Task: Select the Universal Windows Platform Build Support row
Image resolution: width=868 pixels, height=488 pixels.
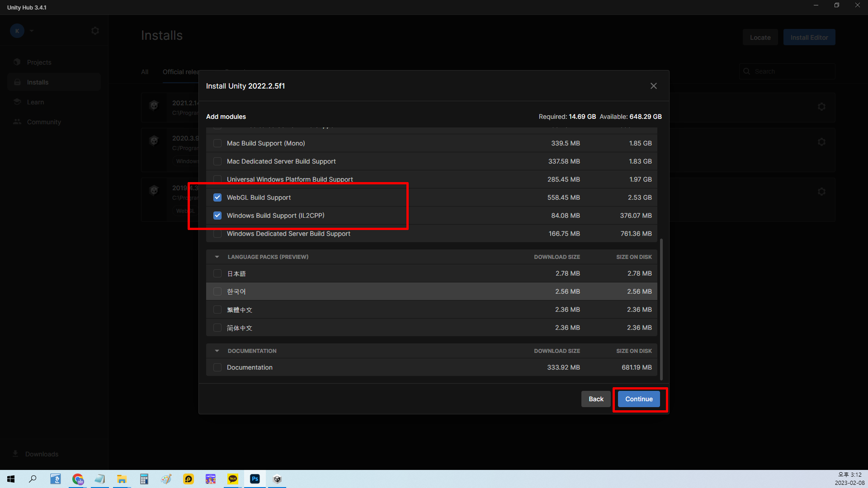Action: pyautogui.click(x=432, y=179)
